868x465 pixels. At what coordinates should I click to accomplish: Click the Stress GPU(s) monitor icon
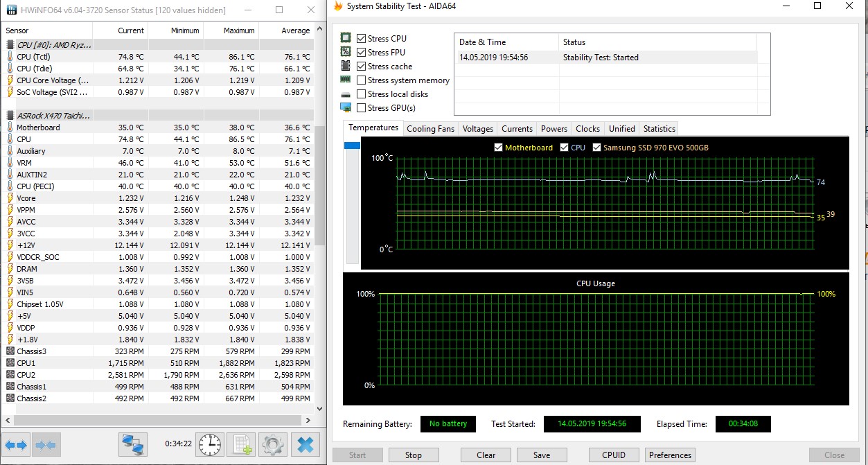[346, 107]
